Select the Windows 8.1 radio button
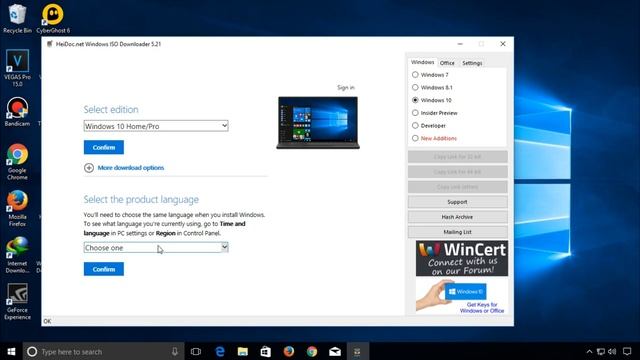 415,87
